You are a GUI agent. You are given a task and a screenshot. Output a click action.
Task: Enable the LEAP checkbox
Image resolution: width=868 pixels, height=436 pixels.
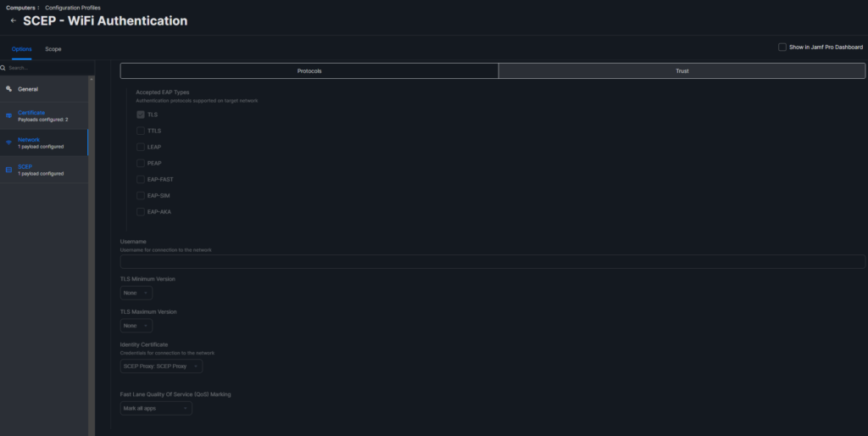(x=141, y=147)
